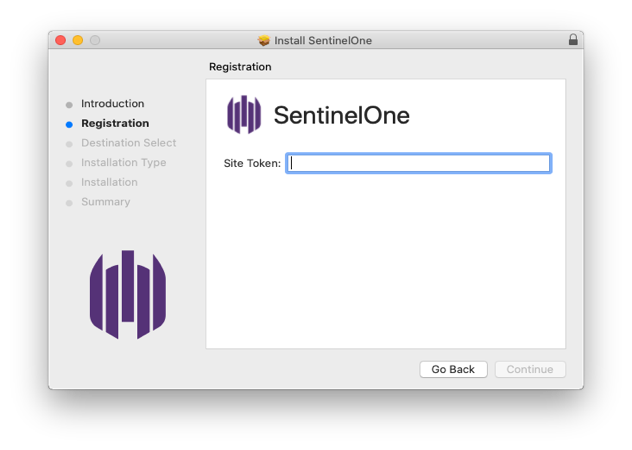Select the Summary step in the sidebar

pyautogui.click(x=105, y=202)
